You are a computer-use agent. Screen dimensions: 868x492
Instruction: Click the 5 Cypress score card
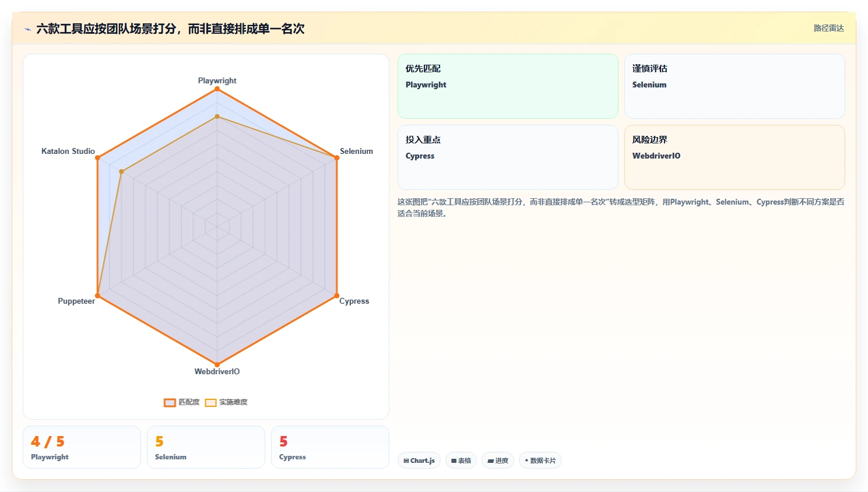tap(330, 447)
